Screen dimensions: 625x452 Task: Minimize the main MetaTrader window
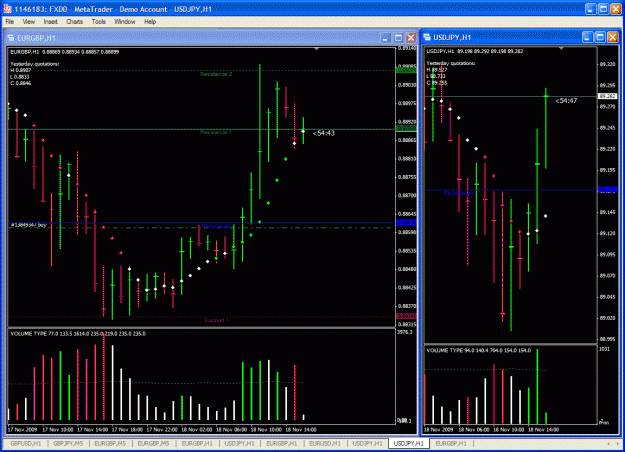click(x=591, y=9)
